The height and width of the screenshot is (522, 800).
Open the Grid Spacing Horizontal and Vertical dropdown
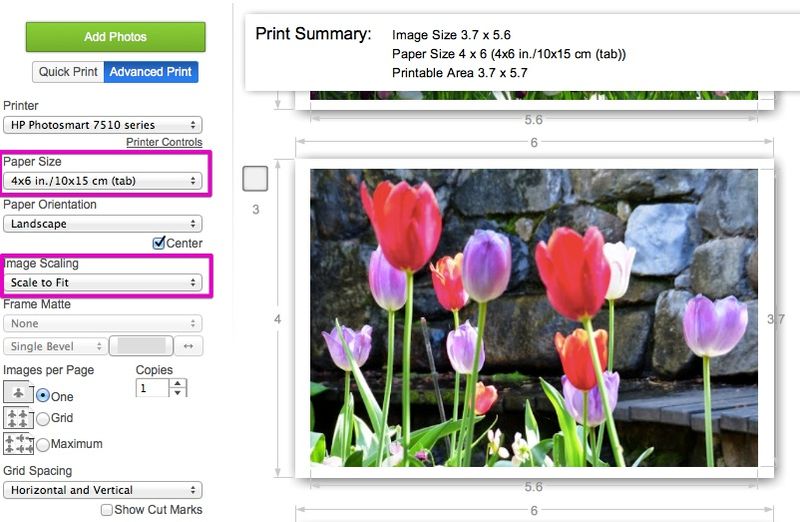[x=103, y=490]
